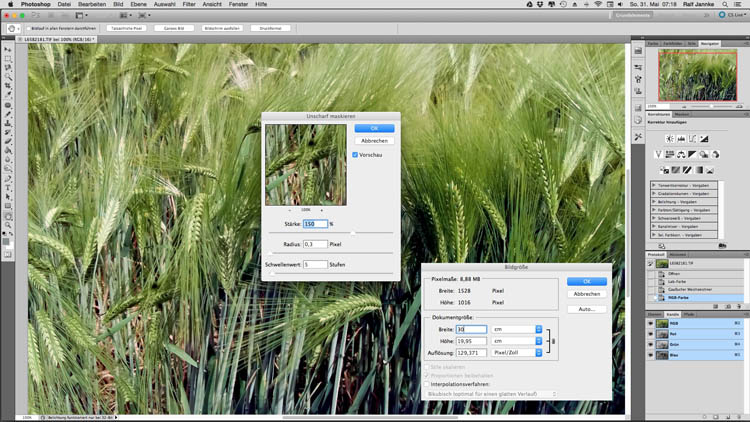Click the Bildgröße Breite document size field
750x422 pixels.
tap(471, 329)
